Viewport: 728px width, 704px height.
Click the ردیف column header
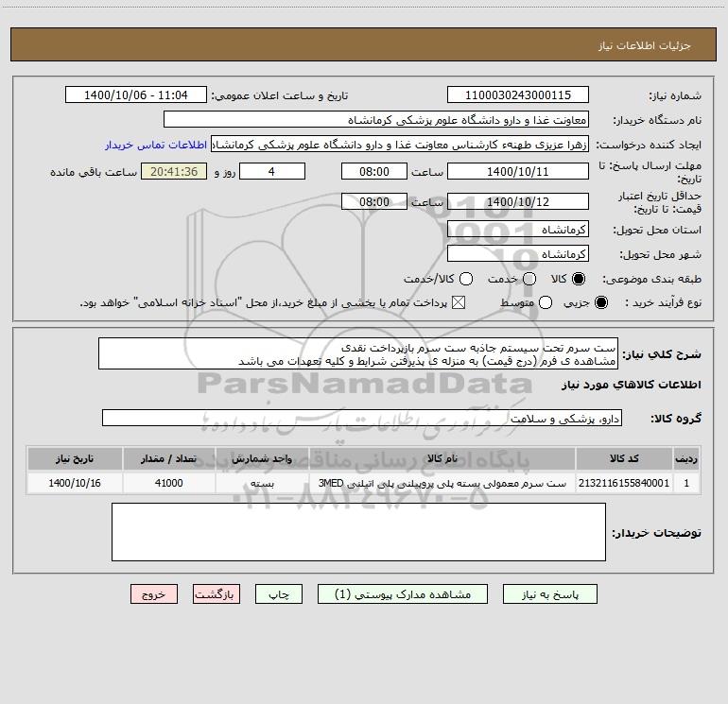686,458
